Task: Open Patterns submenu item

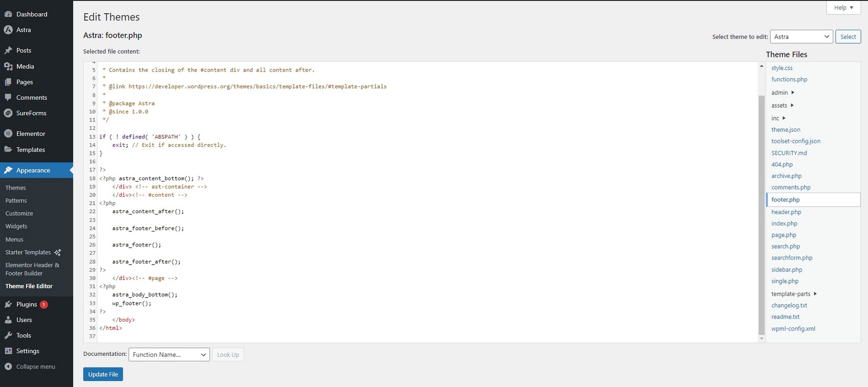Action: (x=16, y=201)
